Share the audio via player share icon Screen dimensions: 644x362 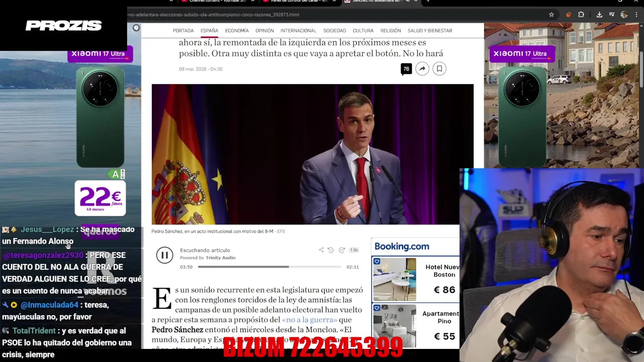(321, 250)
